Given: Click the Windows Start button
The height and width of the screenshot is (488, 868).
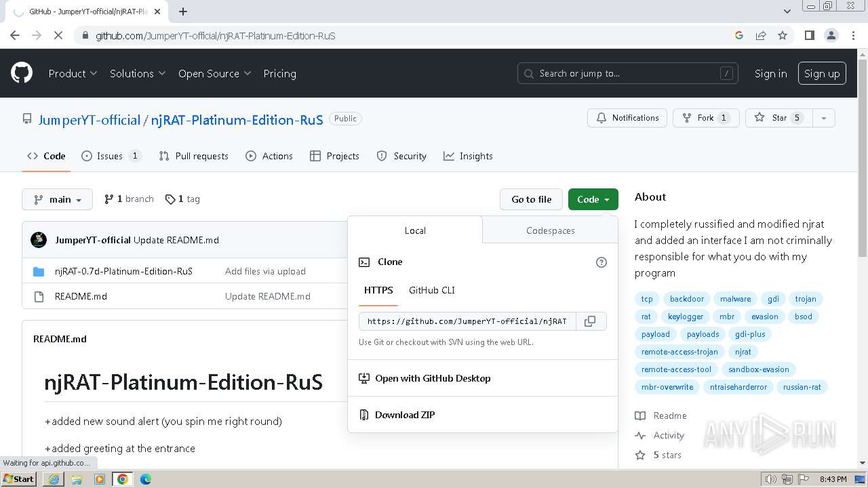Looking at the screenshot, I should tap(19, 479).
